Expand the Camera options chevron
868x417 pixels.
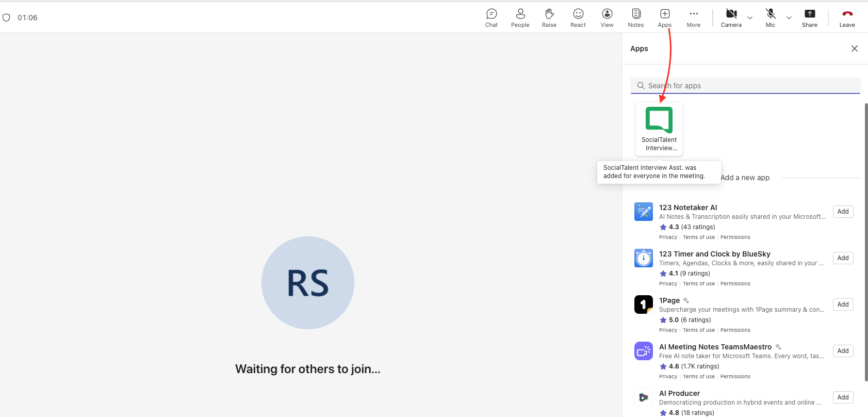click(750, 18)
